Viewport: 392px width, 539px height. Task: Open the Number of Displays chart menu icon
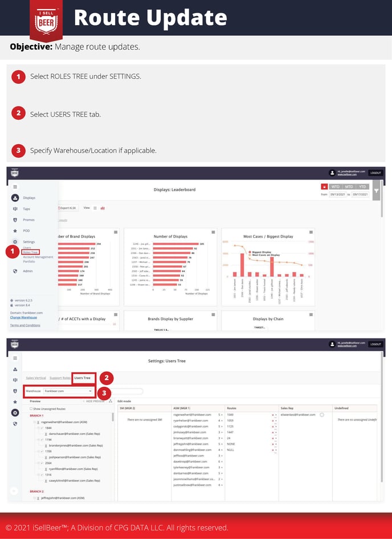[213, 232]
